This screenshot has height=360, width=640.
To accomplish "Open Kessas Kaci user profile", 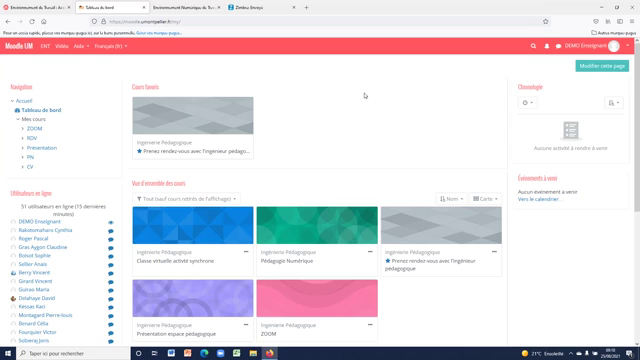I will click(32, 307).
